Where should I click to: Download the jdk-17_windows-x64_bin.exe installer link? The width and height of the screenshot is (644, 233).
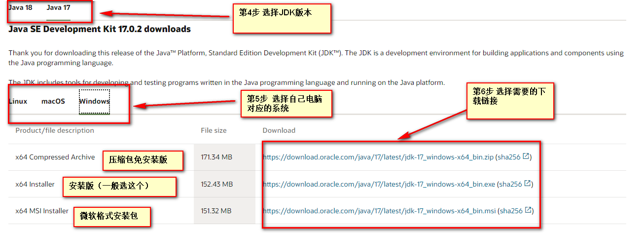click(x=379, y=184)
